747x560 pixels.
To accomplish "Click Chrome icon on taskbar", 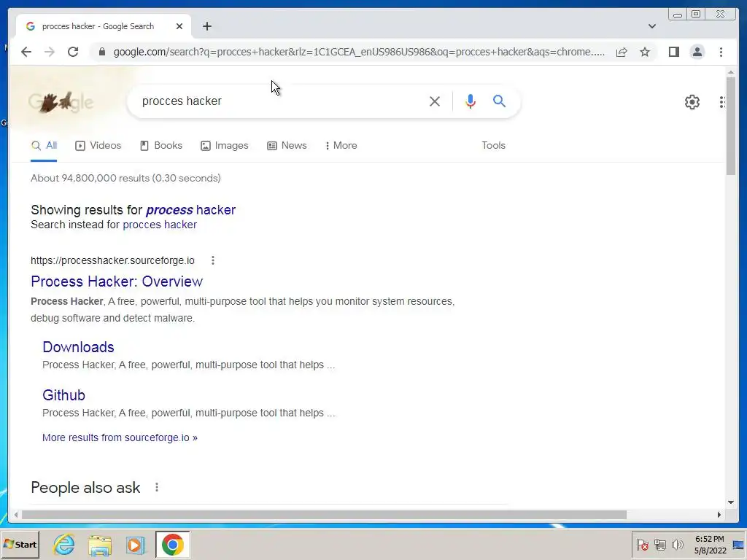I will (x=172, y=544).
